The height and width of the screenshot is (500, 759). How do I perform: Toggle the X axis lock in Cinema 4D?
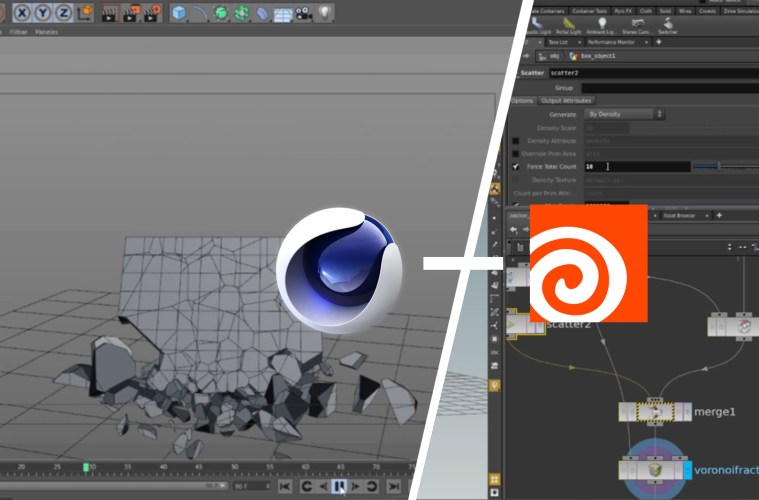pyautogui.click(x=21, y=13)
